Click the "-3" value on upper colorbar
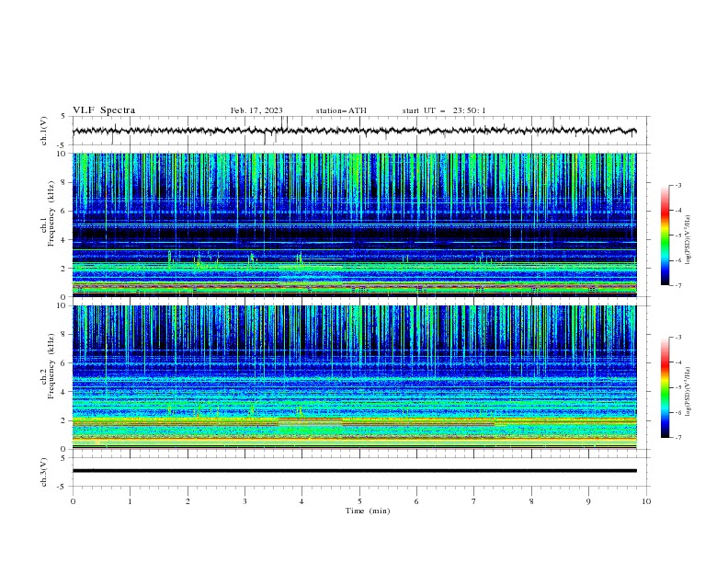Viewport: 728px width, 563px height. [x=678, y=185]
